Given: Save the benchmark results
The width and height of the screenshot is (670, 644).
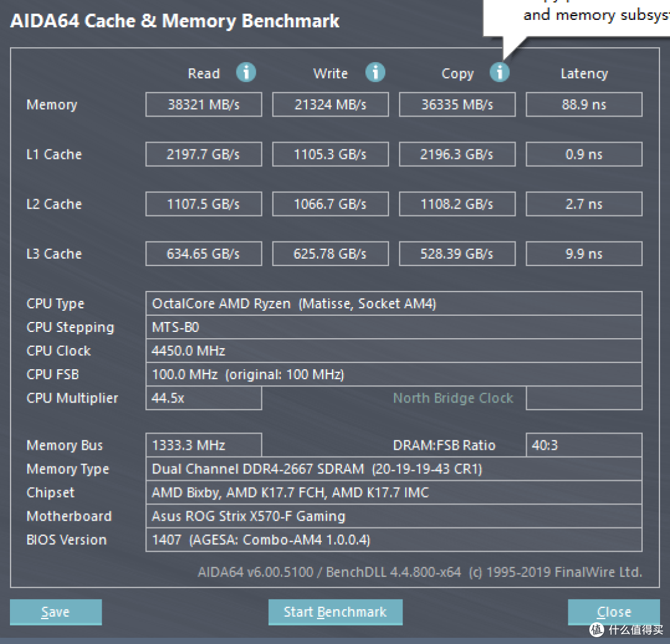Looking at the screenshot, I should pyautogui.click(x=56, y=612).
